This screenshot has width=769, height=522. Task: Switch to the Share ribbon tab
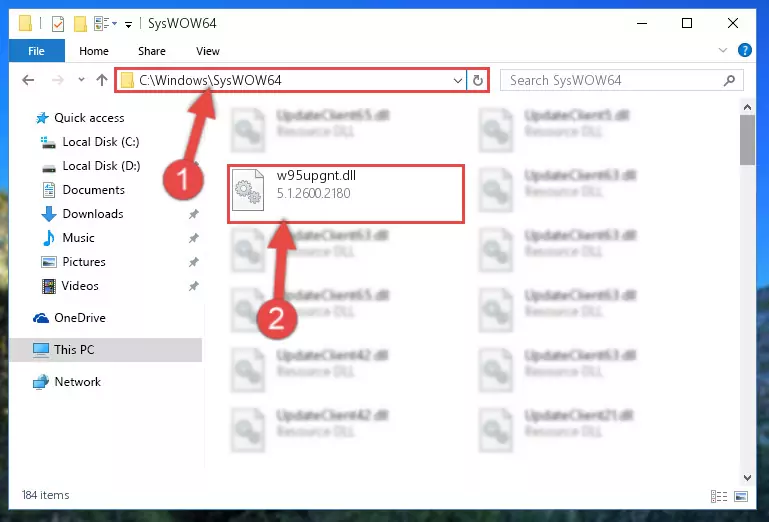tap(152, 51)
